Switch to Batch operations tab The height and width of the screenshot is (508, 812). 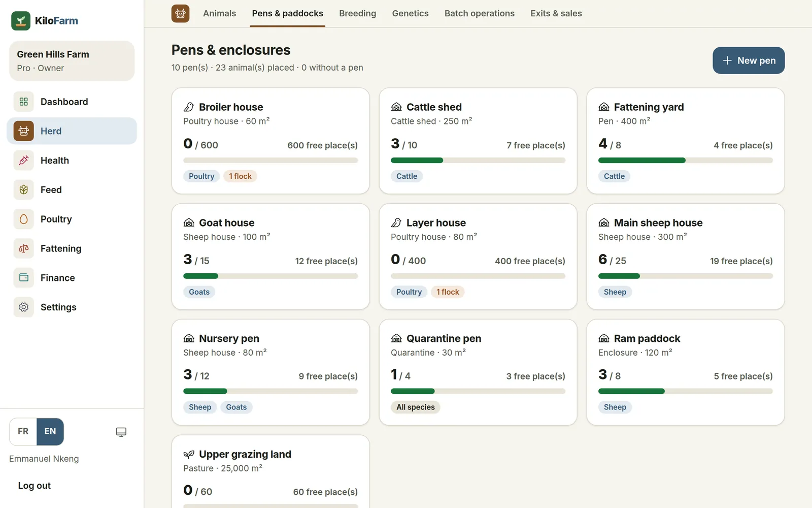(x=480, y=14)
